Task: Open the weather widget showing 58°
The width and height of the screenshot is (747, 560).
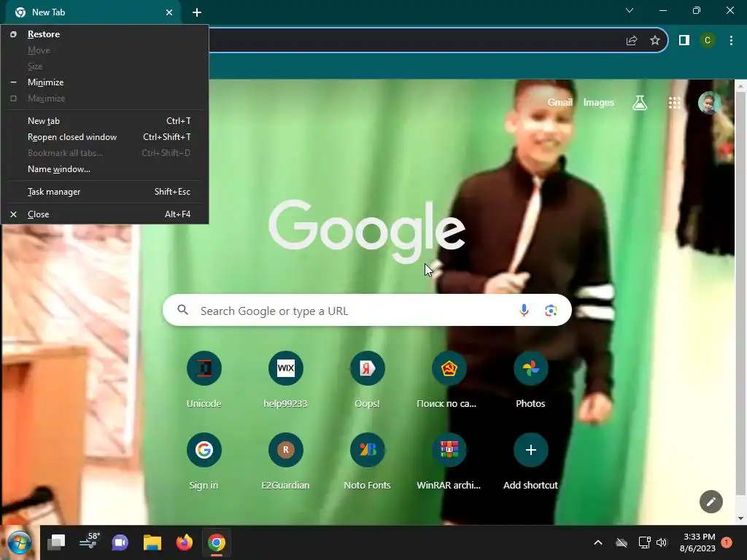Action: [88, 542]
